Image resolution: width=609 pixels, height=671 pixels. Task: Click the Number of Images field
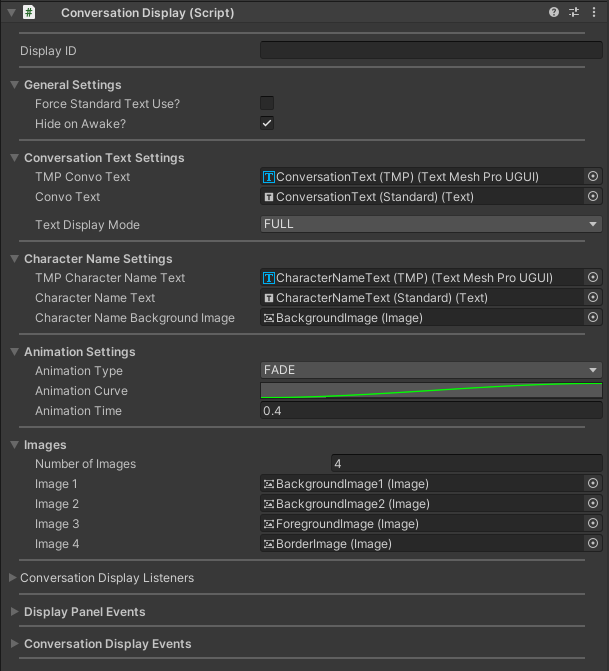pyautogui.click(x=466, y=464)
